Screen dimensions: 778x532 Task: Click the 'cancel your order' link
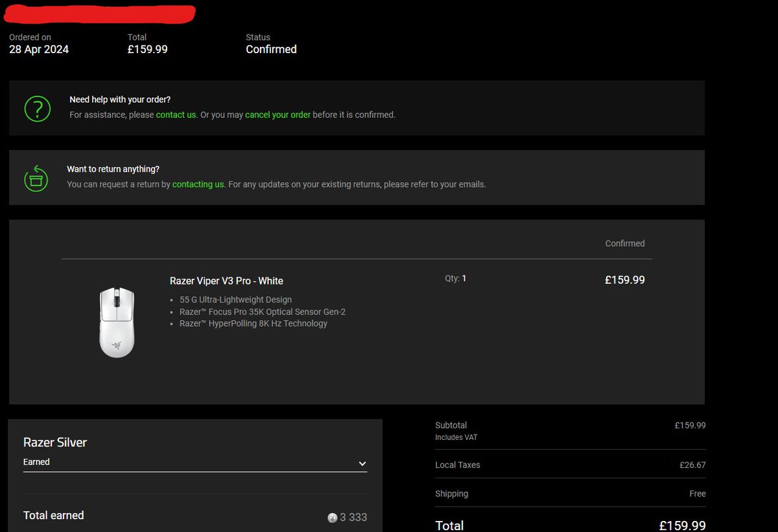coord(278,115)
